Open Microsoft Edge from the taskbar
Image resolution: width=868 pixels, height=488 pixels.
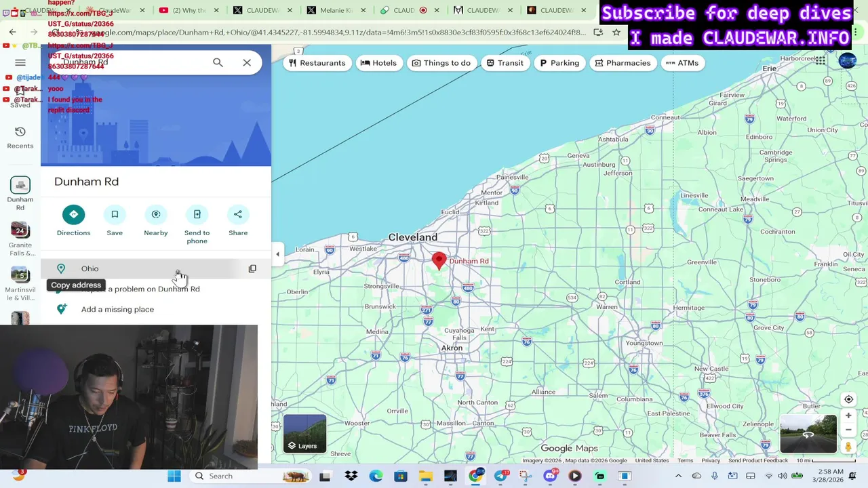(x=376, y=476)
